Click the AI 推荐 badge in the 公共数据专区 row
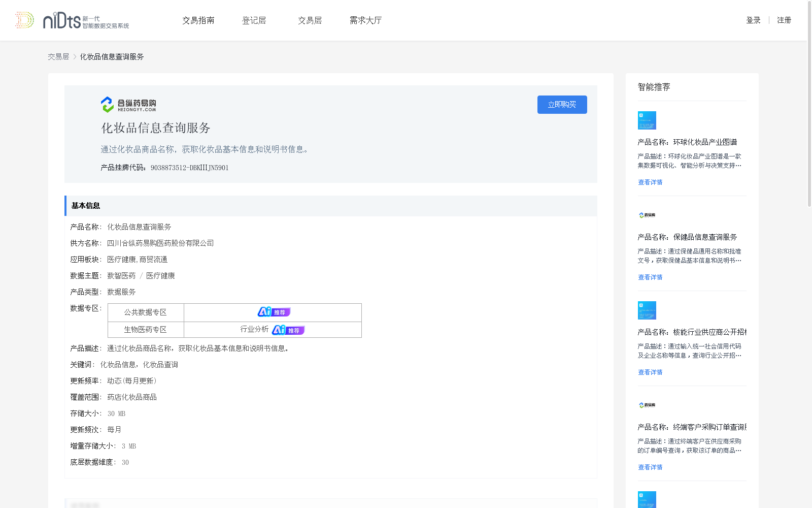812x508 pixels. pyautogui.click(x=274, y=312)
